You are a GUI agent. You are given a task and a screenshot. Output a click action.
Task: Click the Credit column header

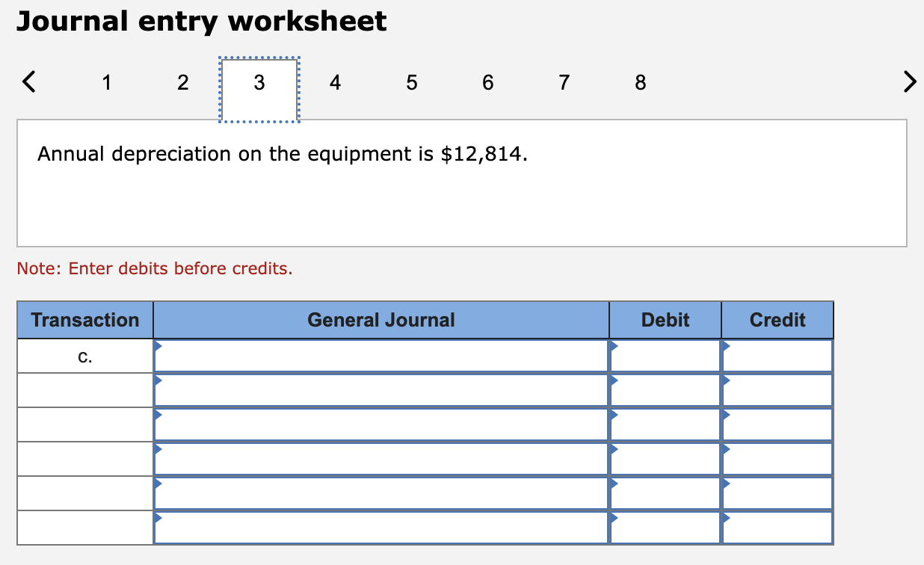click(x=777, y=320)
